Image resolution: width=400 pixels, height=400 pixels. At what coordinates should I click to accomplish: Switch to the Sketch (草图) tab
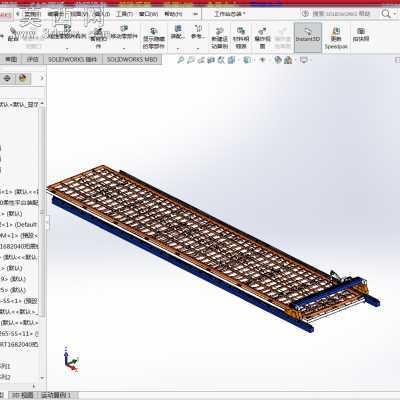tap(11, 59)
